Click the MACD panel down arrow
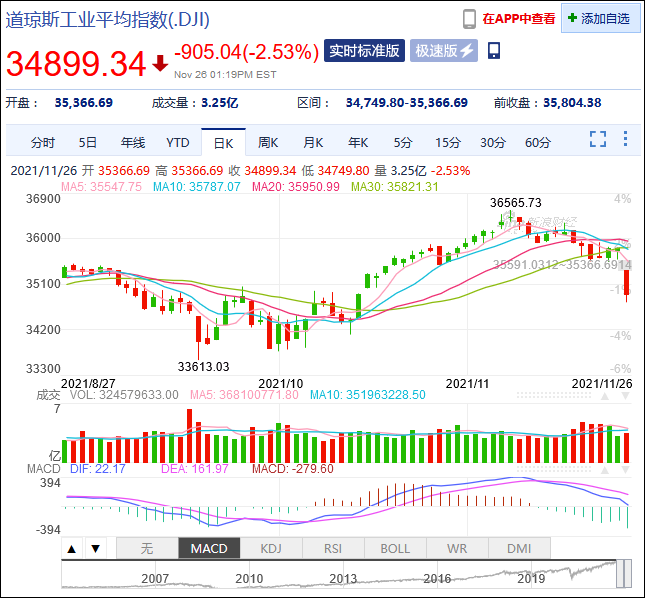The width and height of the screenshot is (645, 598). 625,470
